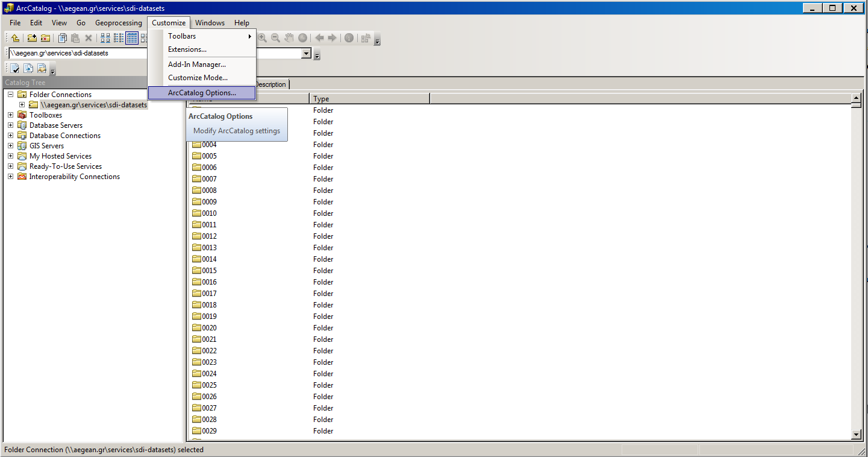Select folder 0023 in contents list
Screen dimensions: 868x457
pos(209,362)
